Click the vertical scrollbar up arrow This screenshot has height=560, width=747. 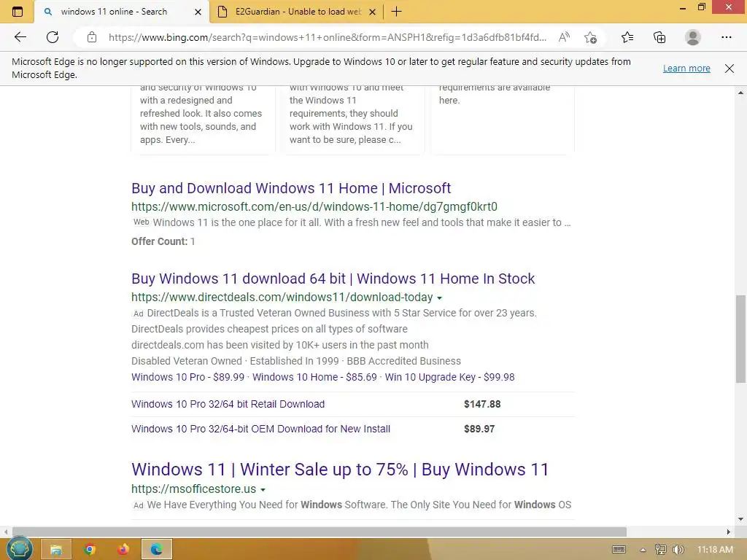click(x=740, y=93)
